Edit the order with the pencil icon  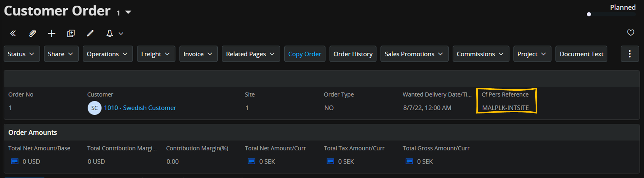pos(90,33)
